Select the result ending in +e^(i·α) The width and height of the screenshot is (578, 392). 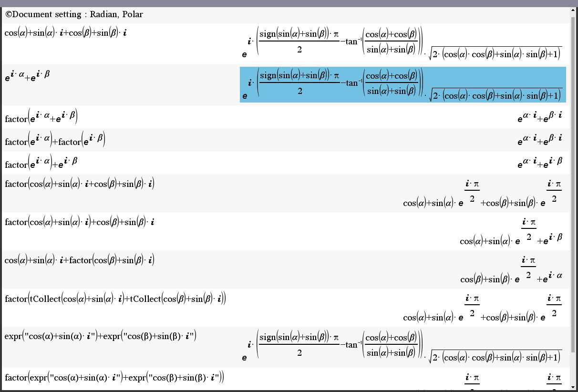(511, 269)
